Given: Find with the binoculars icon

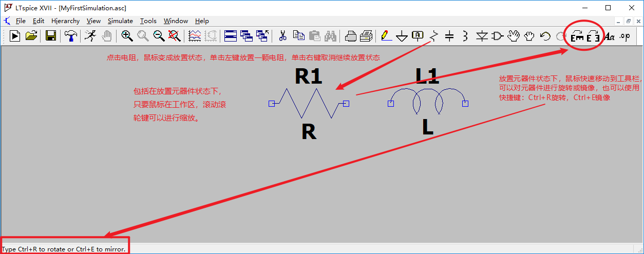Looking at the screenshot, I should 330,36.
